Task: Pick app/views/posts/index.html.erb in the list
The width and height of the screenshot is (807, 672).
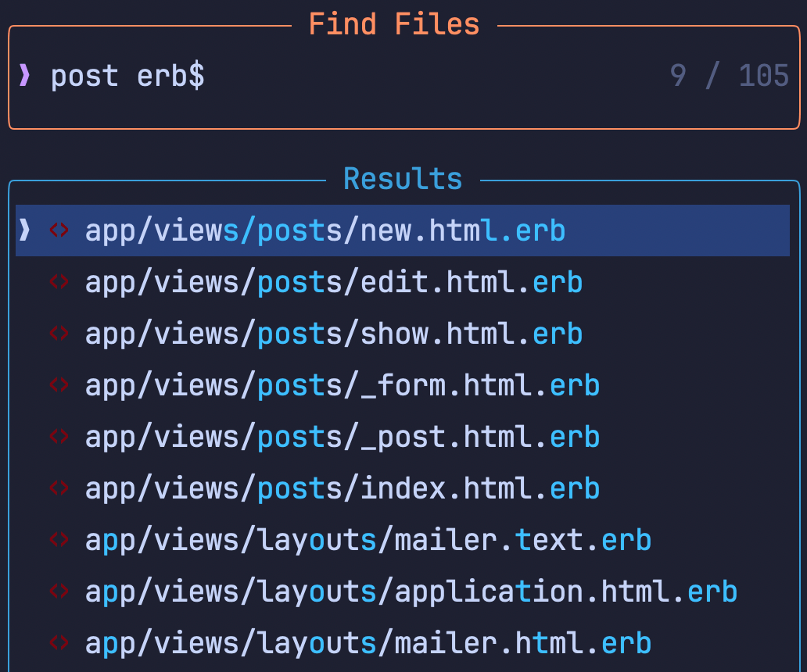Action: (x=342, y=489)
